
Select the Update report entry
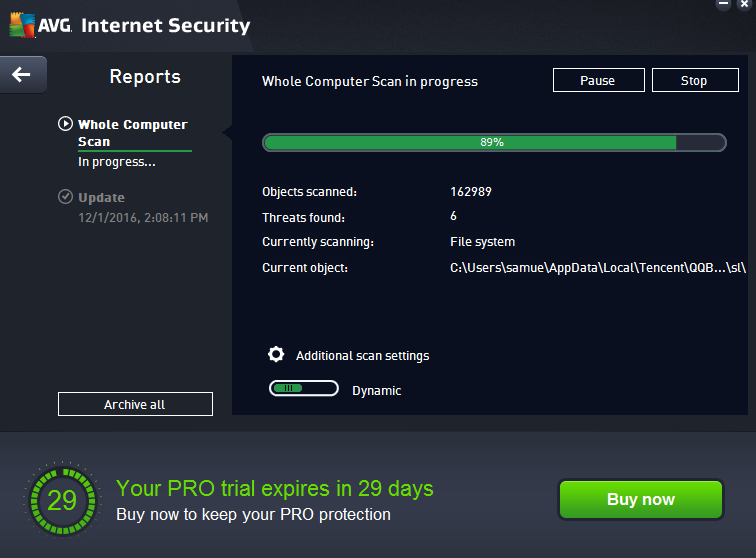(x=101, y=198)
